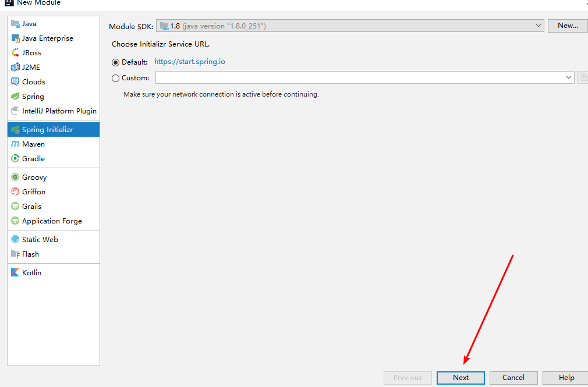
Task: Choose the Groovy module type label
Action: 34,177
